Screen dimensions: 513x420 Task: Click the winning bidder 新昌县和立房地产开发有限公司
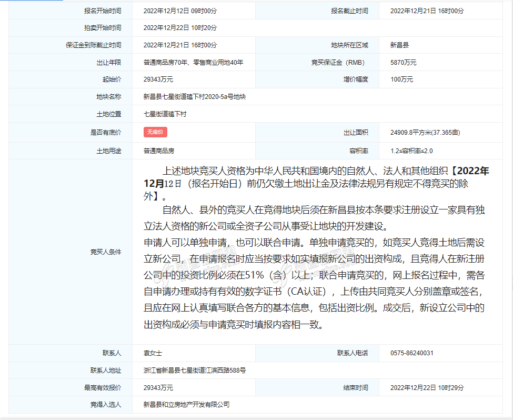[186, 405]
